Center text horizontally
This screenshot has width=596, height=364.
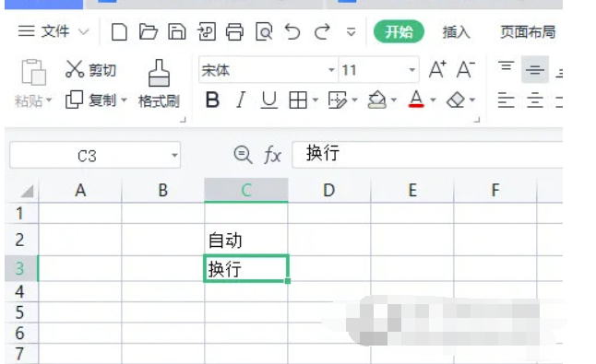tap(535, 100)
